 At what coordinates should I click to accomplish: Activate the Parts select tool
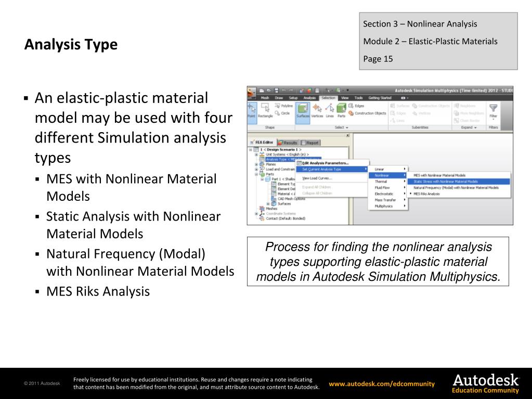point(341,111)
